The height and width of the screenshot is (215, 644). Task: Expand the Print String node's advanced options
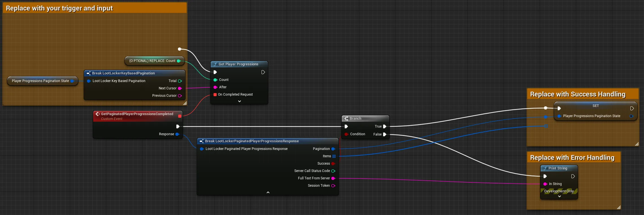tap(560, 196)
